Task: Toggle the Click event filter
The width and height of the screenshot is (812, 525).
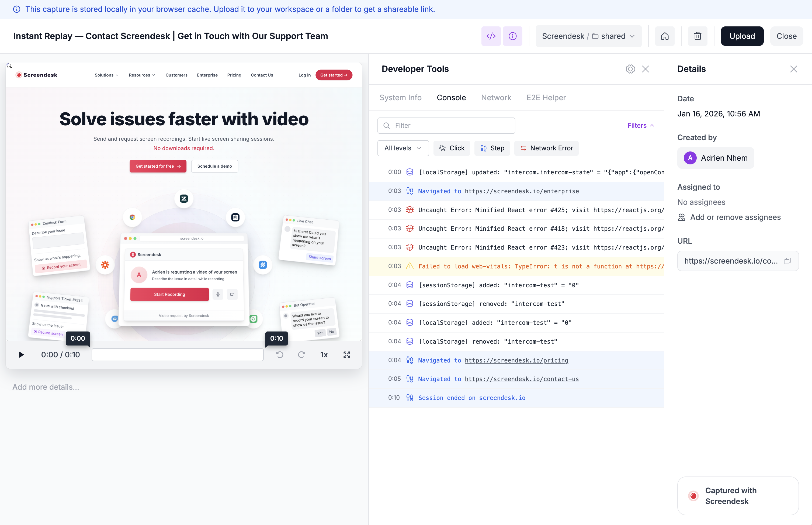Action: [452, 148]
